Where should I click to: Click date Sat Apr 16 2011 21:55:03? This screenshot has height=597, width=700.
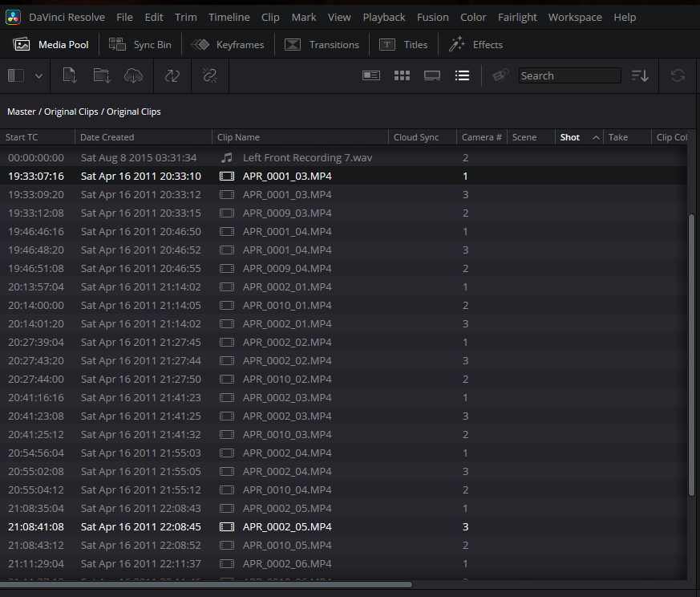click(x=141, y=453)
